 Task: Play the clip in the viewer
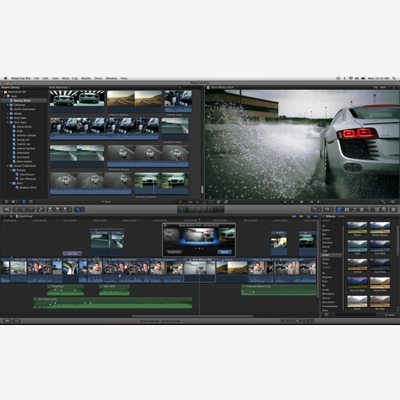pyautogui.click(x=302, y=202)
